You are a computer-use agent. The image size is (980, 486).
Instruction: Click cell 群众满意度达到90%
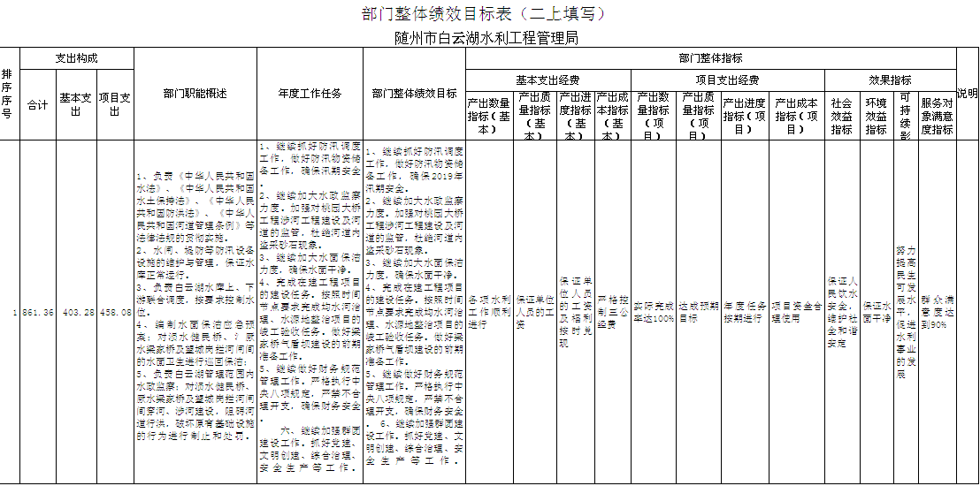(x=937, y=312)
